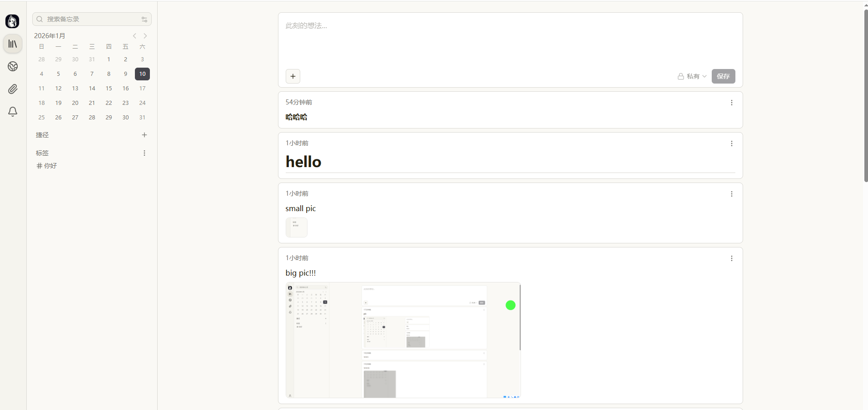Screen dimensions: 868x410
Task: Click the plus button in memo editor
Action: [293, 76]
